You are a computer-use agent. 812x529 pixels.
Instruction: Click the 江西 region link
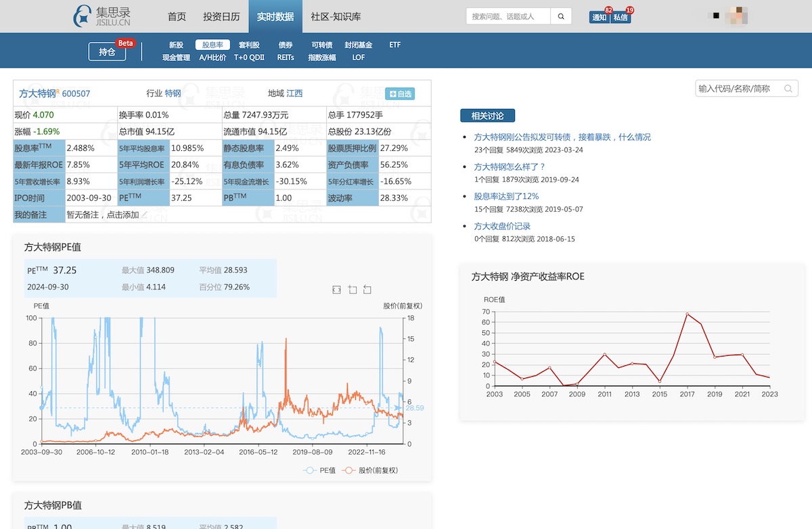[x=294, y=93]
